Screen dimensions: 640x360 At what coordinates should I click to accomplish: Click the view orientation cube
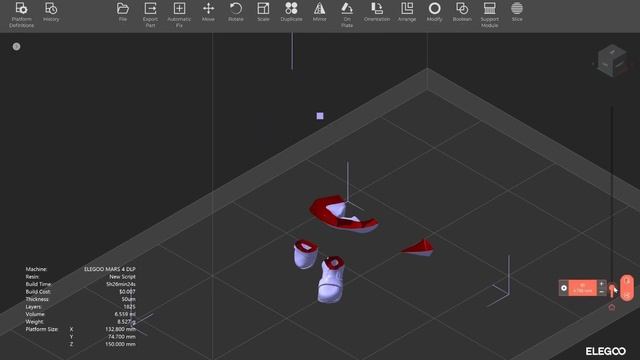(x=611, y=61)
